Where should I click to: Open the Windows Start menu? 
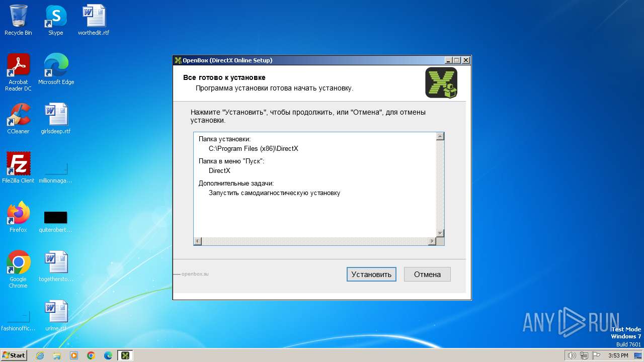[x=14, y=355]
